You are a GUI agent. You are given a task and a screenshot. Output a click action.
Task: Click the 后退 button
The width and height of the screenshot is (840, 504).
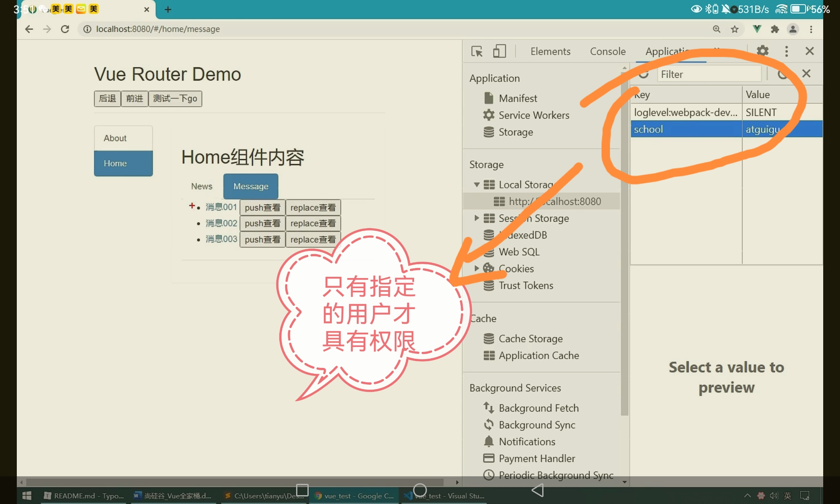(108, 99)
